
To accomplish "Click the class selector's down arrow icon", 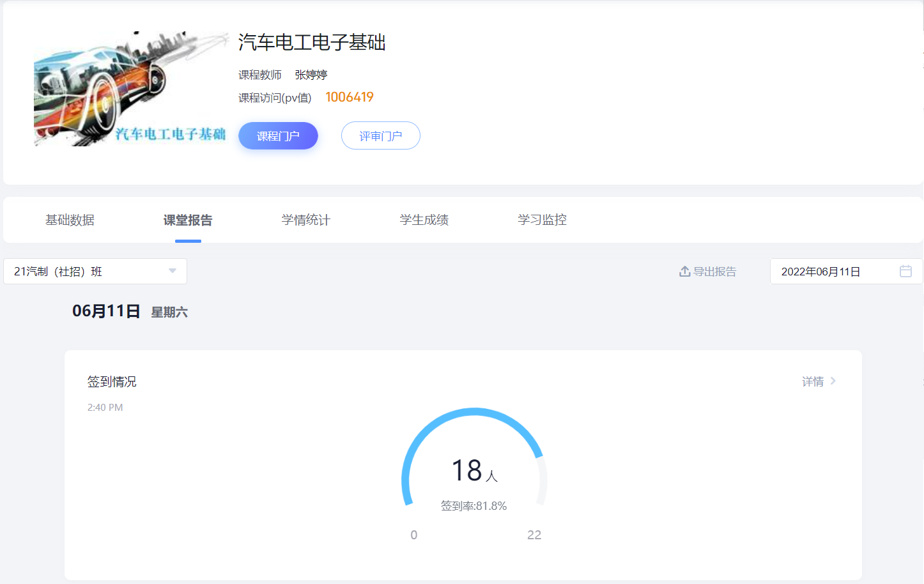I will coord(172,271).
